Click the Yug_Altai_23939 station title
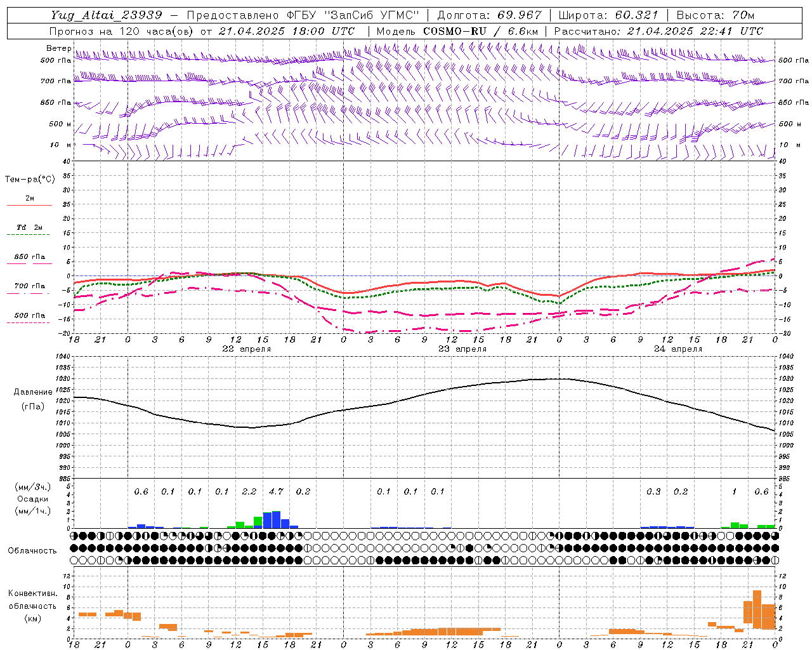 coord(107,15)
